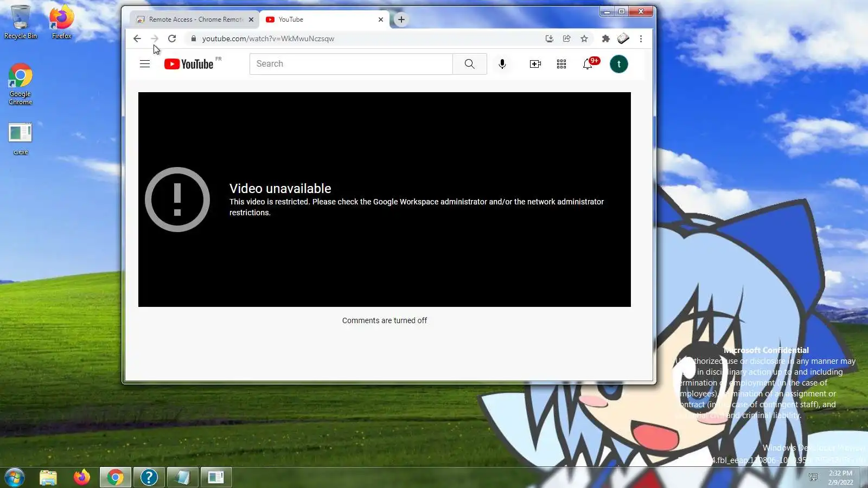Click the site lock icon in address bar
Viewport: 868px width, 488px height.
[x=193, y=38]
